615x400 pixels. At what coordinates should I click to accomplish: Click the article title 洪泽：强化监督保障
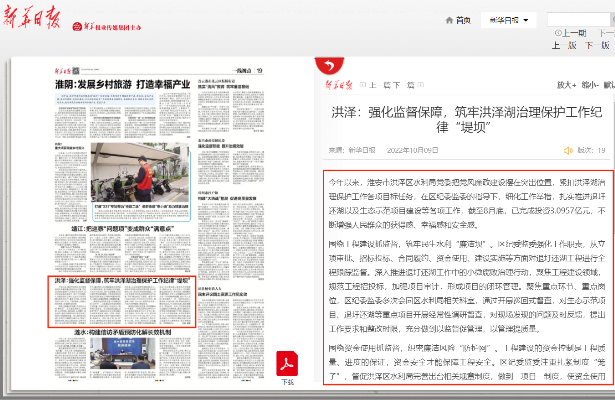(x=467, y=119)
